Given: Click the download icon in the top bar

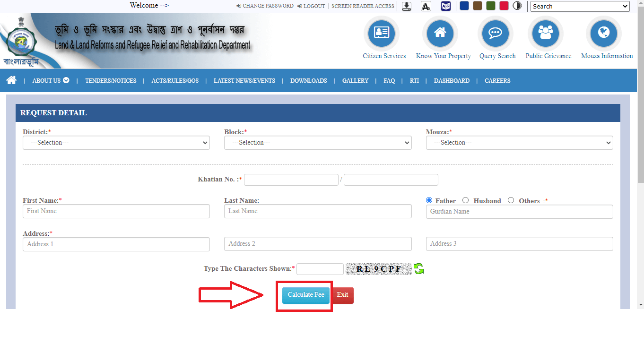Looking at the screenshot, I should (407, 6).
